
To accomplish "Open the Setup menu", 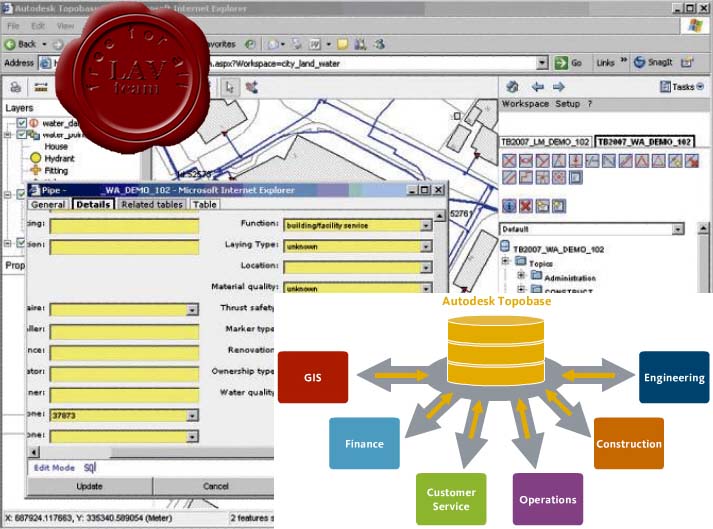I will [x=567, y=104].
